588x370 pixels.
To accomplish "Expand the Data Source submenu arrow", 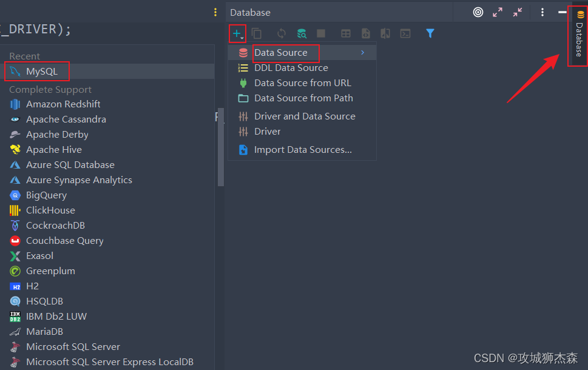I will point(363,53).
